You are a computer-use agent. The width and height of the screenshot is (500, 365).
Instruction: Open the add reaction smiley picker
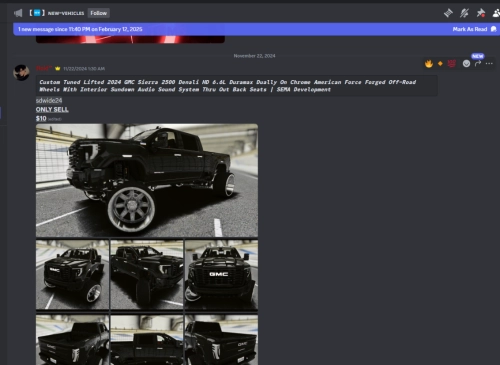[x=466, y=64]
